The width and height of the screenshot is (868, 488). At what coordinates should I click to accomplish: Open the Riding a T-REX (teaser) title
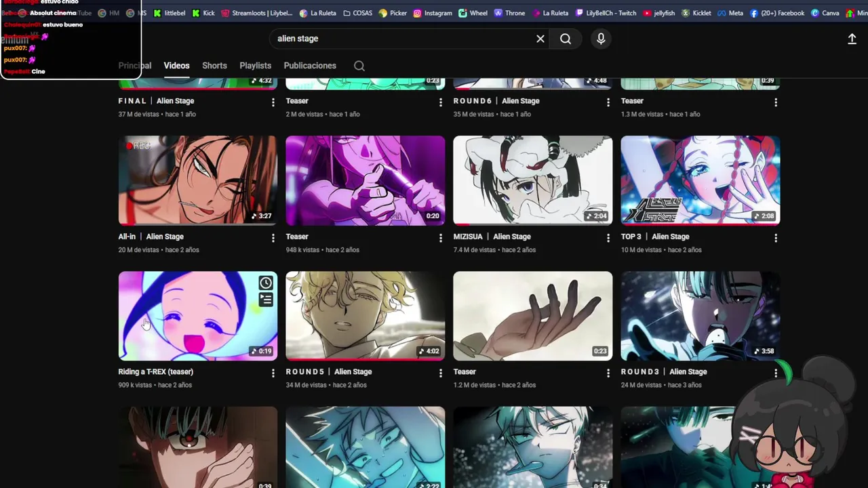(x=155, y=371)
